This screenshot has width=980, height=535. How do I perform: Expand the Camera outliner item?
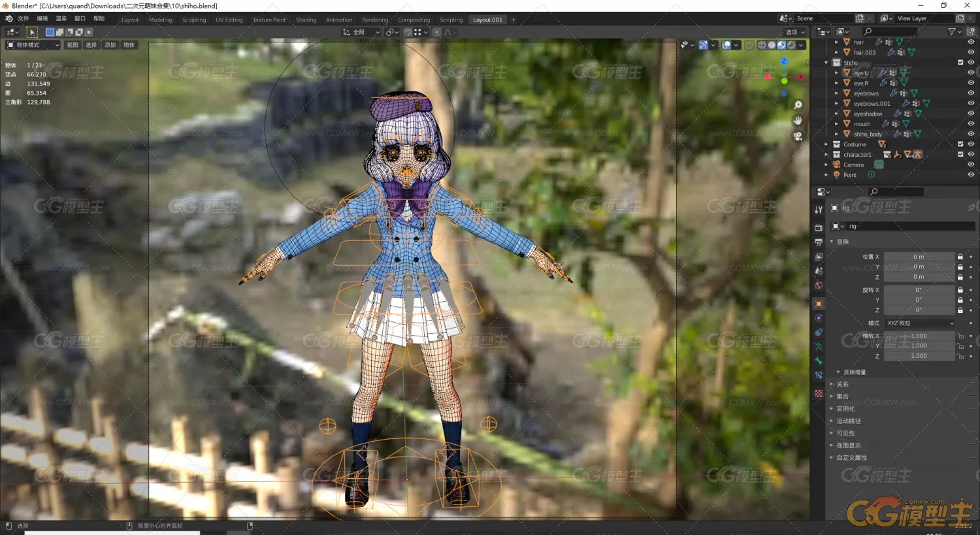(826, 165)
